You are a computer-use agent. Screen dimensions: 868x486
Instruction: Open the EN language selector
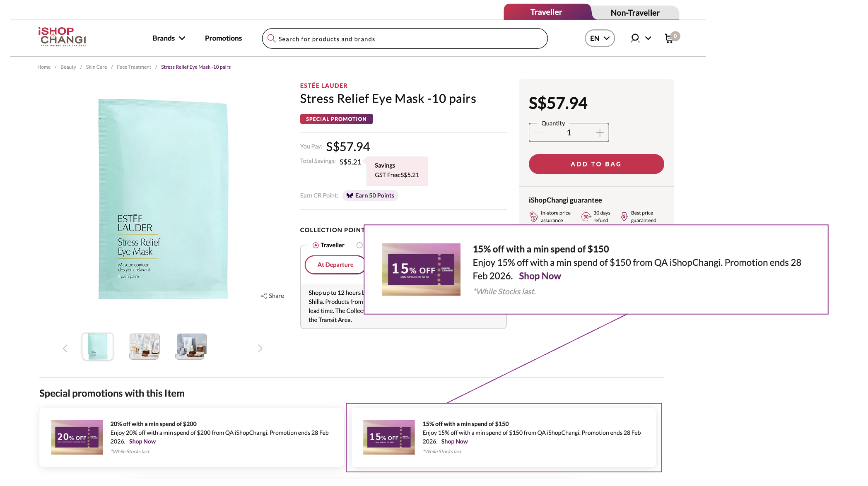[x=599, y=38]
